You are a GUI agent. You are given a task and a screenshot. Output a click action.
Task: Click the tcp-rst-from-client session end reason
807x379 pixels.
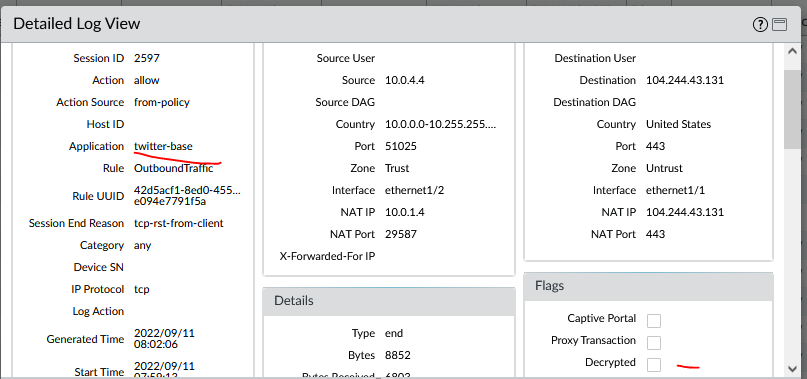(x=179, y=223)
